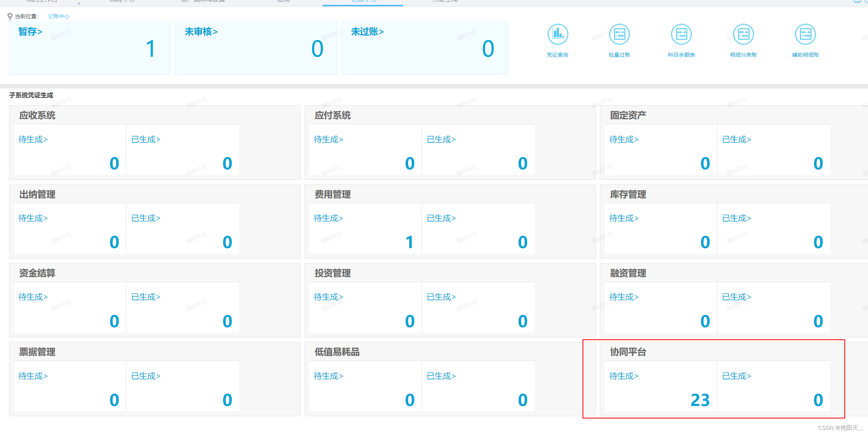Screen dimensions: 868x434
Task: Click the 记账中心 breadcrumb link
Action: 59,16
